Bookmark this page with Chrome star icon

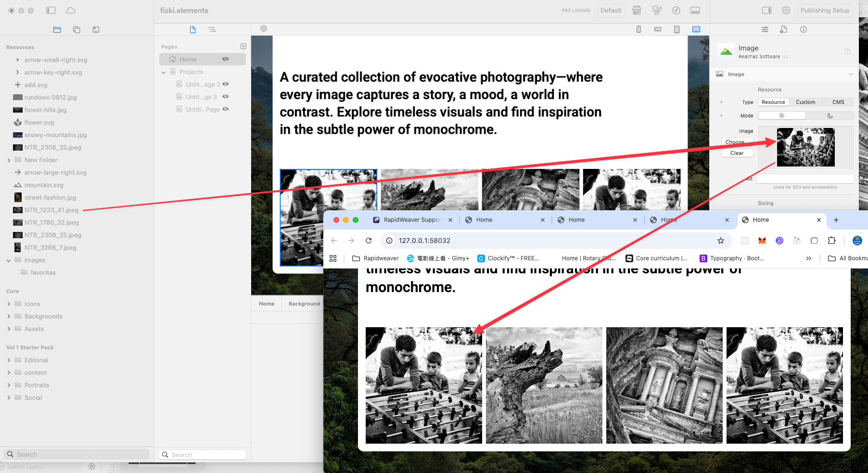point(721,241)
